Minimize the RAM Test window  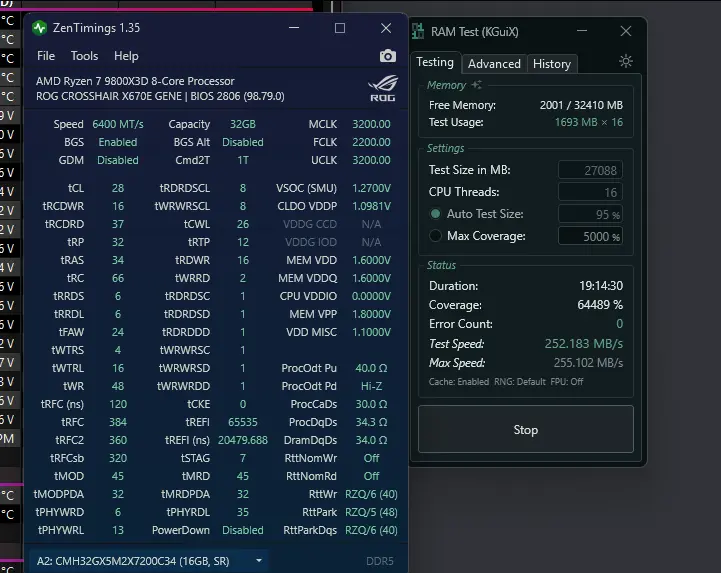[582, 31]
